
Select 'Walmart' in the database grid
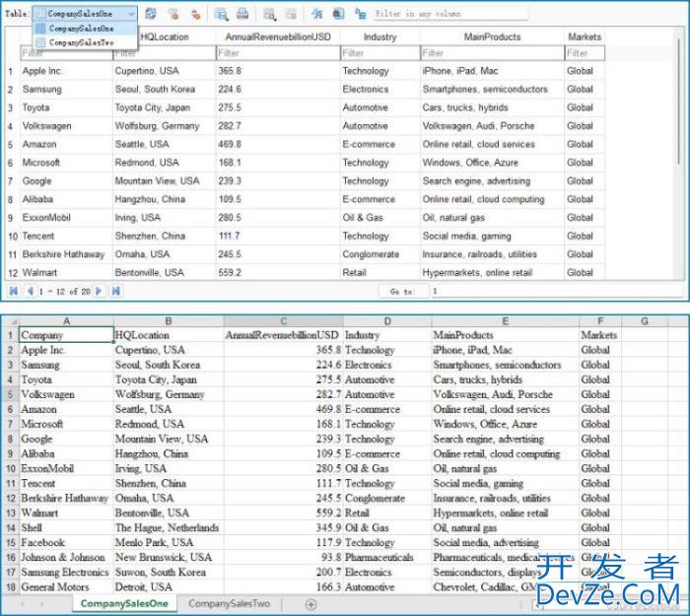pos(66,273)
